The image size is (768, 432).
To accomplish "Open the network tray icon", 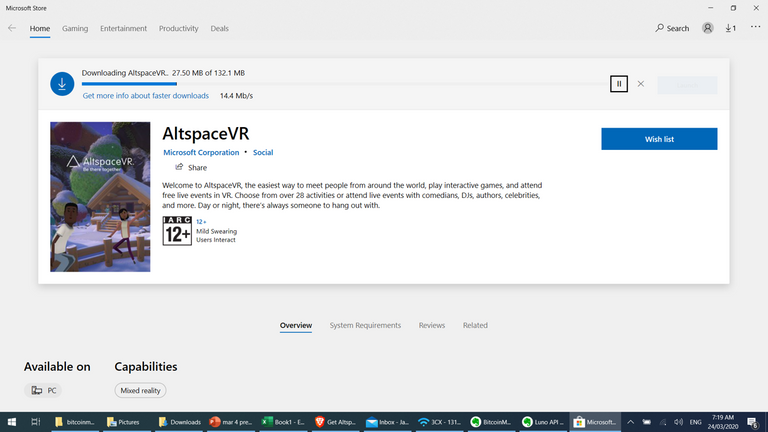I will click(663, 422).
